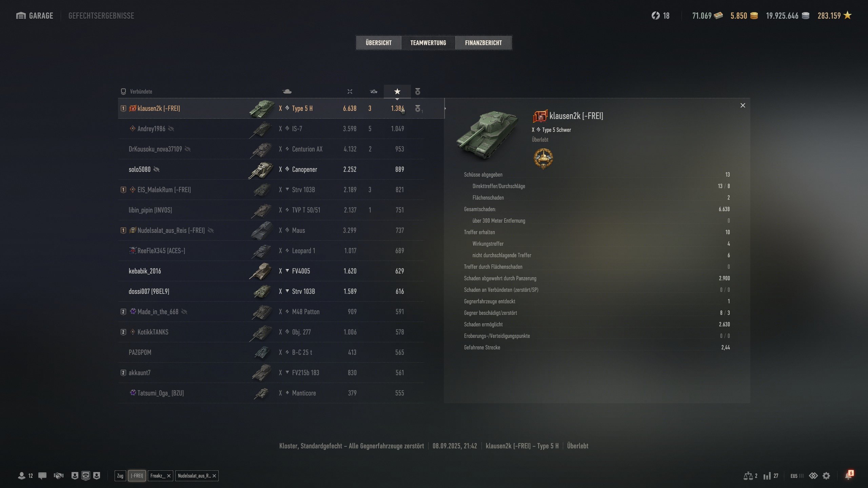868x488 pixels.
Task: Switch to the Teamwertung tab
Action: click(428, 43)
